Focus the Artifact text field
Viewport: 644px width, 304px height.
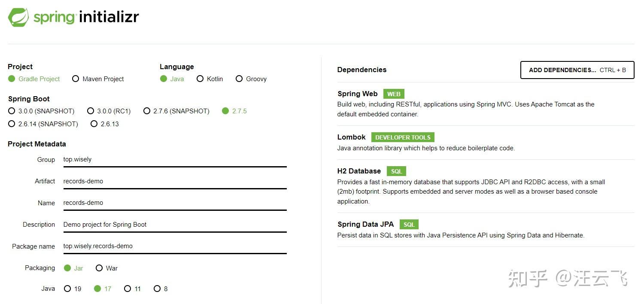pos(174,181)
